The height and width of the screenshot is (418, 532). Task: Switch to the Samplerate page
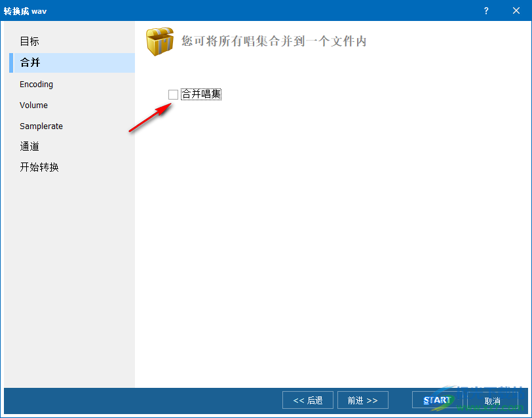pyautogui.click(x=41, y=126)
